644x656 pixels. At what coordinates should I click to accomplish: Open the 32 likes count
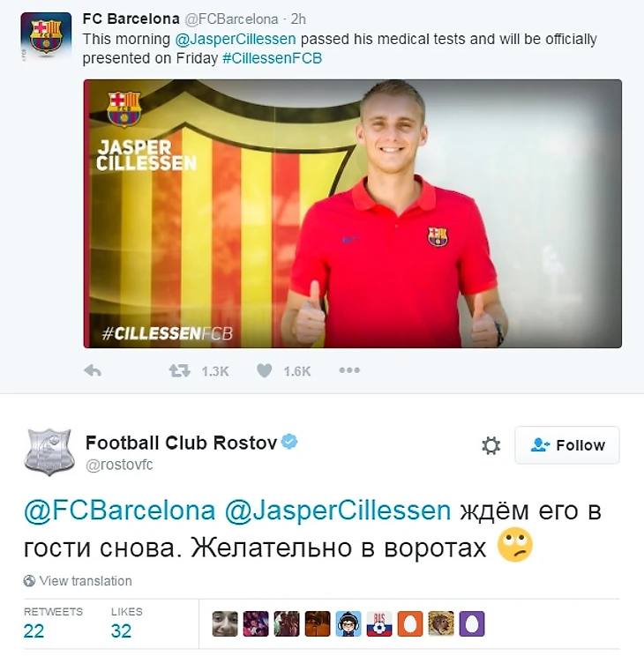[121, 631]
